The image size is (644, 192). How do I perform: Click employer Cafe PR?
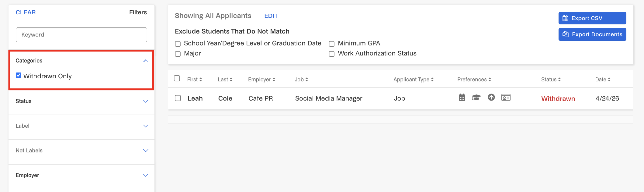(x=261, y=98)
